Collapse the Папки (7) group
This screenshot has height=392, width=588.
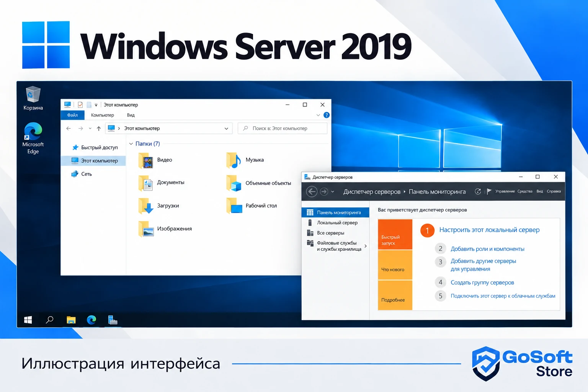coord(131,144)
